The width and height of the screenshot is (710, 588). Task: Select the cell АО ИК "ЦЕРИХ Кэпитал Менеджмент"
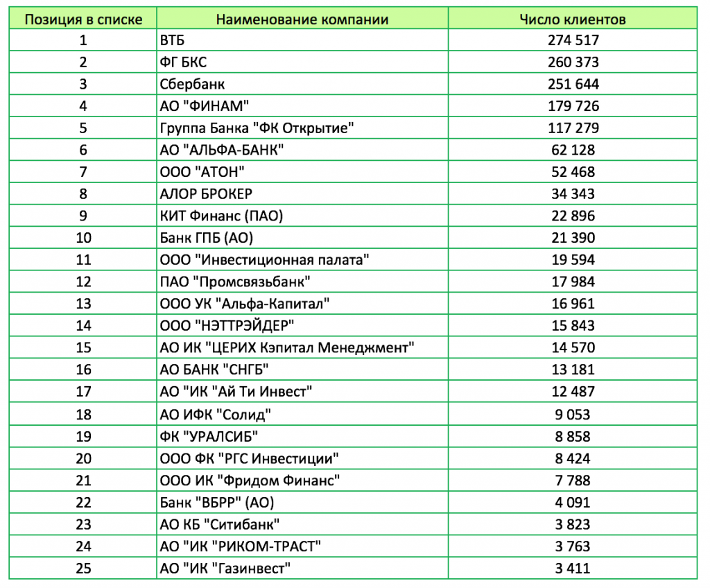(302, 347)
